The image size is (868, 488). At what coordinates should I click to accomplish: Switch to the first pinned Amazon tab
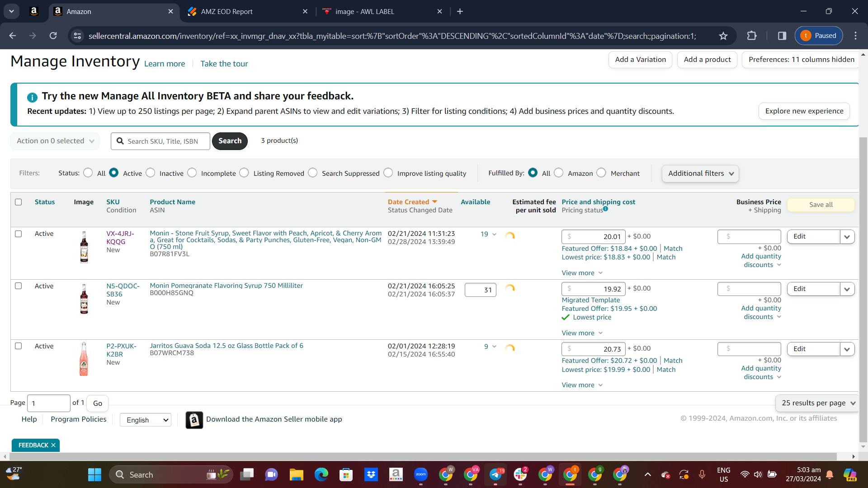click(x=34, y=11)
